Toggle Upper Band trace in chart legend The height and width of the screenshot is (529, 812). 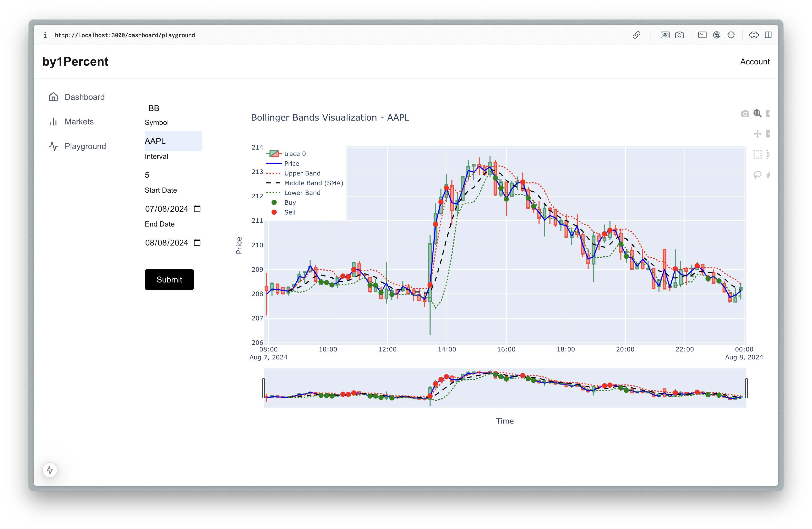[302, 173]
